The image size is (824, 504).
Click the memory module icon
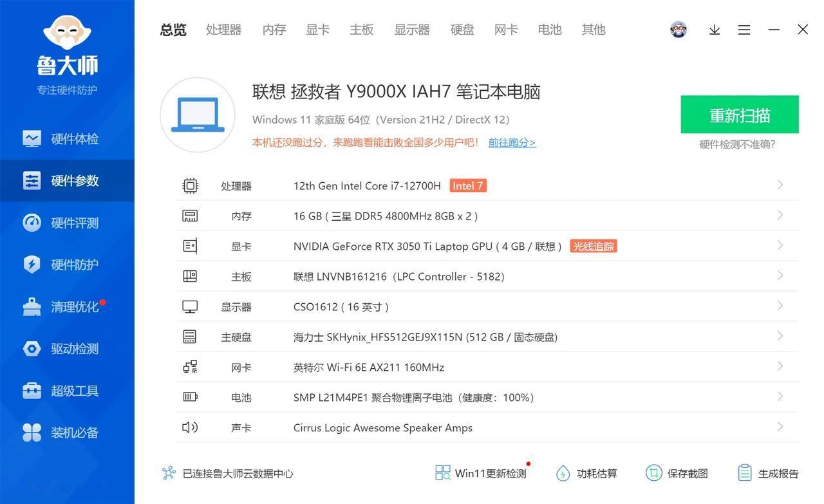point(190,216)
